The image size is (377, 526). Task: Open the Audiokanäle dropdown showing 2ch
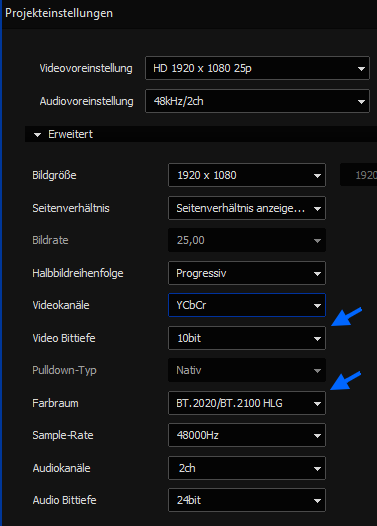[x=247, y=468]
